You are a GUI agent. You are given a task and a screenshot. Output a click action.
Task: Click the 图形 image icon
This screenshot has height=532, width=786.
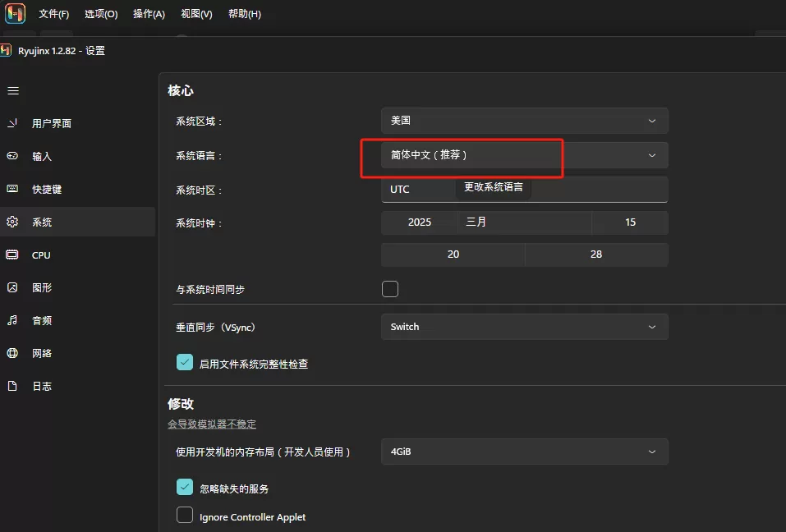pos(12,287)
